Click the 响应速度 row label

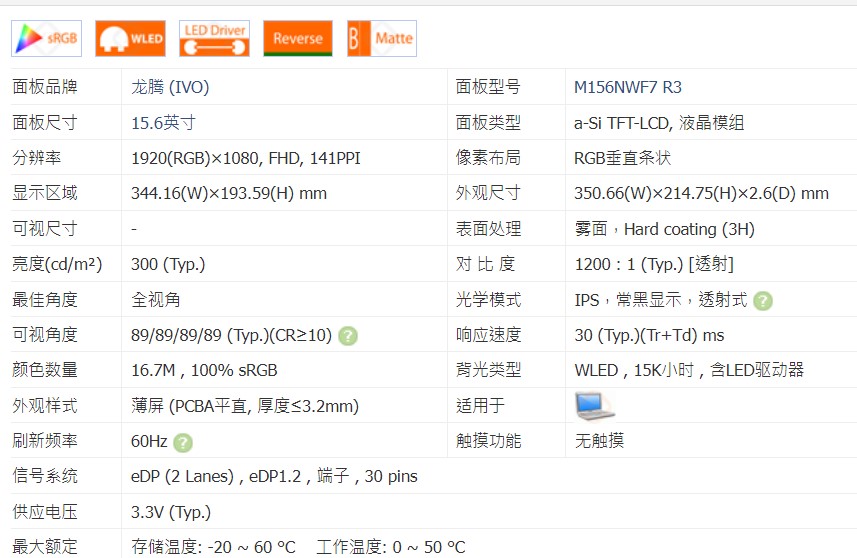(x=488, y=335)
